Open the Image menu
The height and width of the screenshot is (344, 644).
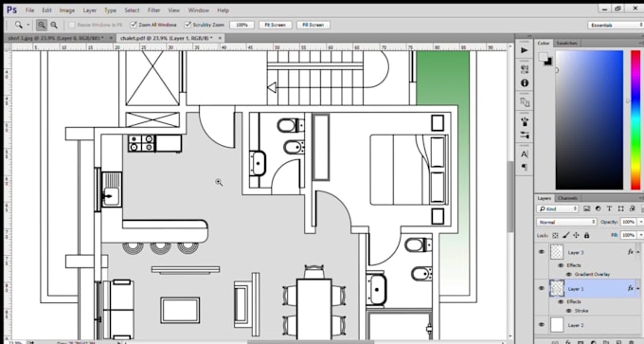point(67,10)
